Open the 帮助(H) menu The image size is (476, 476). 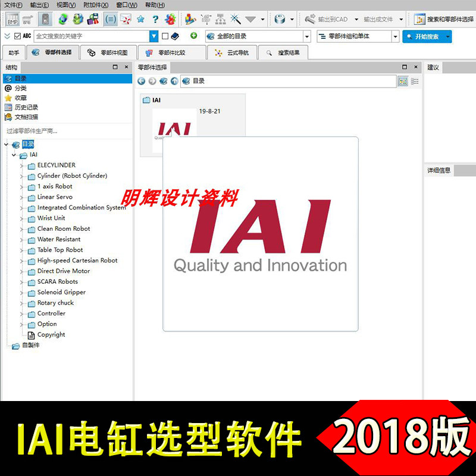click(x=155, y=5)
